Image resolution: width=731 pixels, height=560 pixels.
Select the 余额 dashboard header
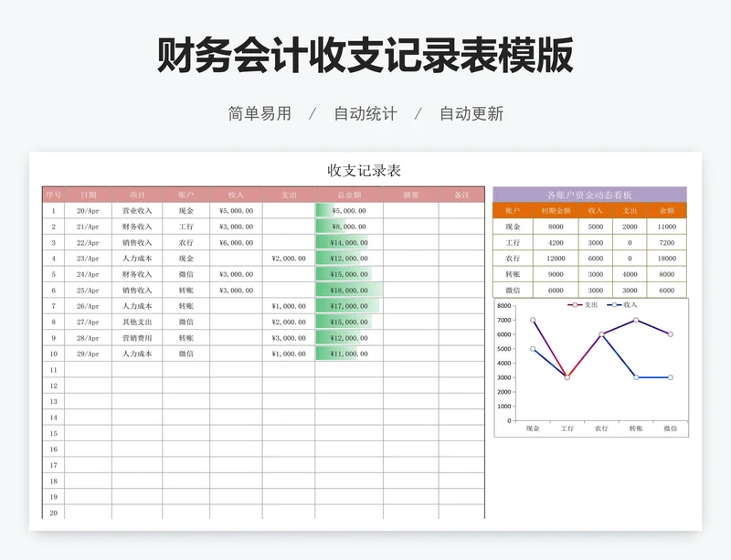[667, 211]
